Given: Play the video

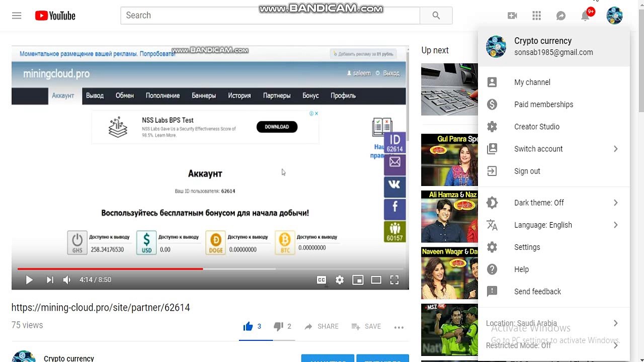Looking at the screenshot, I should tap(29, 280).
